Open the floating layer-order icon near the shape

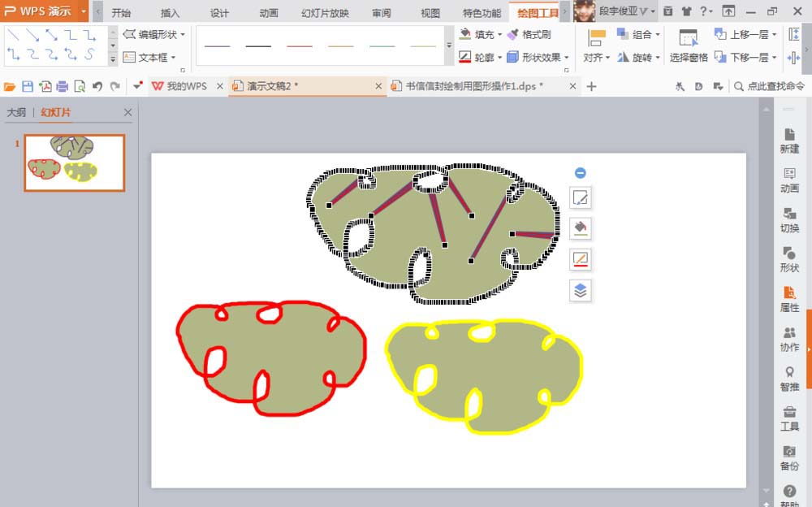(x=580, y=290)
